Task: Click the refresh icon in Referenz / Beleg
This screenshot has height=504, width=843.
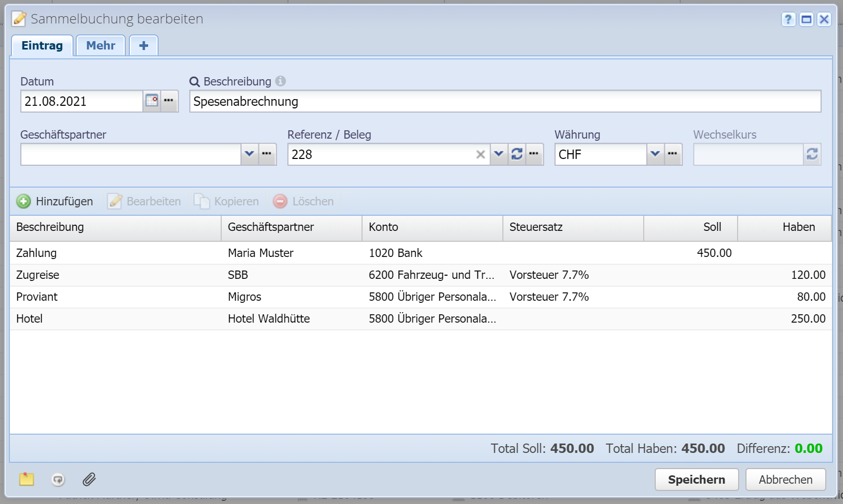Action: [x=516, y=154]
